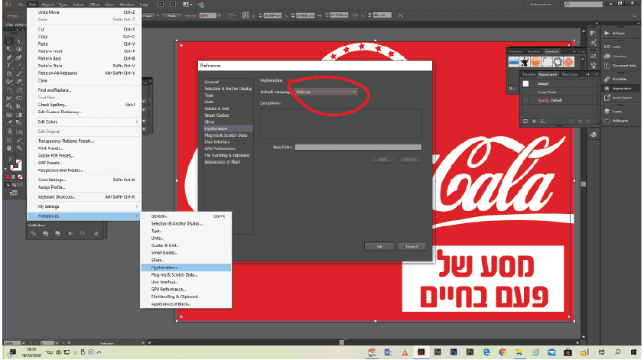
Task: Click the white Image swatch in Appearance panel
Action: (525, 84)
